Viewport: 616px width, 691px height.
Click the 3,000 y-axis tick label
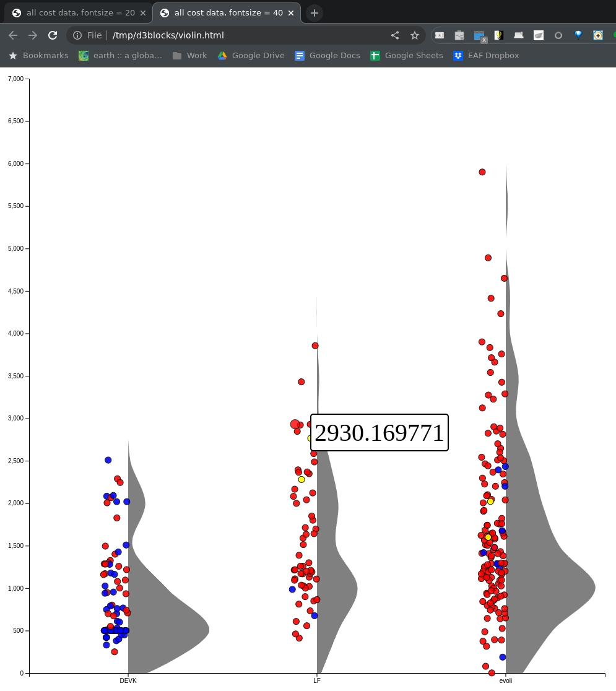point(16,418)
